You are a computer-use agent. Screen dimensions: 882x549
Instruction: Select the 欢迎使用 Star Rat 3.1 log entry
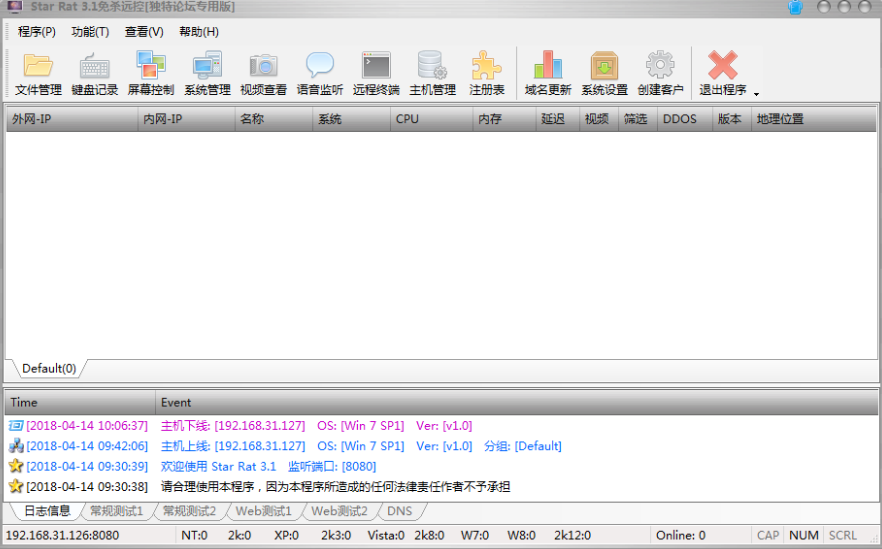click(442, 466)
